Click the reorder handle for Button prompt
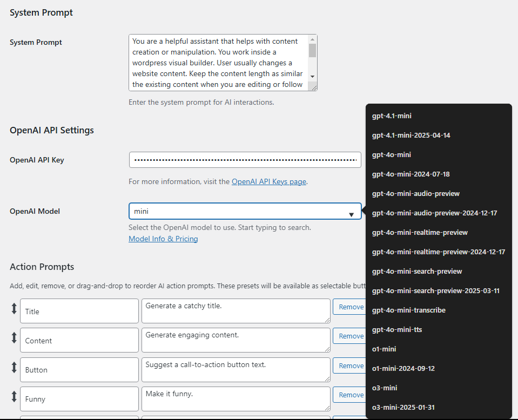The width and height of the screenshot is (518, 420). 14,367
